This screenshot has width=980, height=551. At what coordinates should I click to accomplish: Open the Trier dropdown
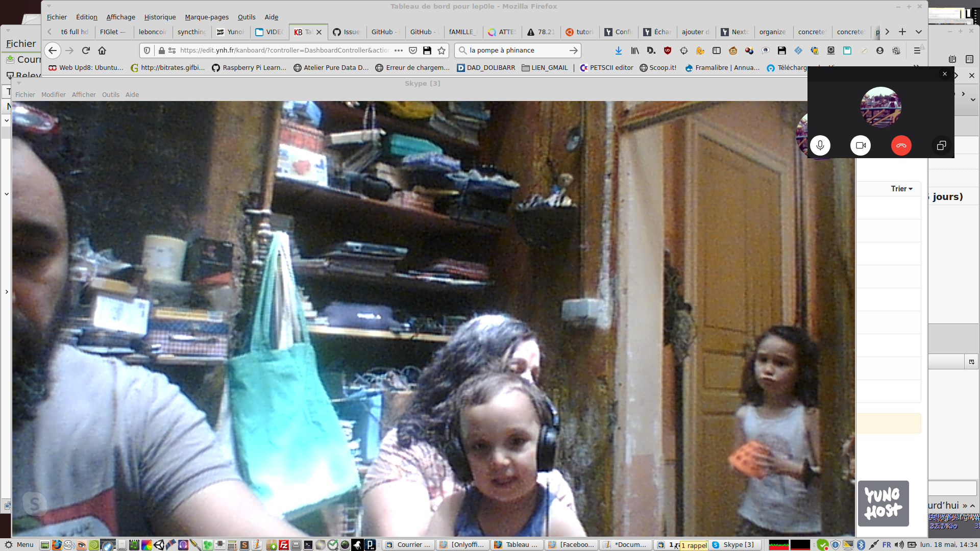[901, 189]
